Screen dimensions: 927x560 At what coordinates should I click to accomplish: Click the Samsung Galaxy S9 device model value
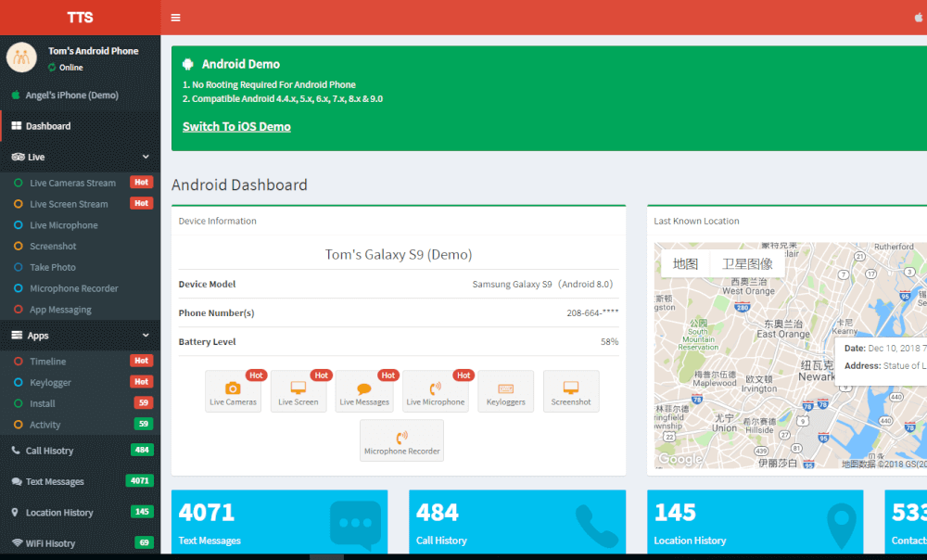[x=542, y=285]
